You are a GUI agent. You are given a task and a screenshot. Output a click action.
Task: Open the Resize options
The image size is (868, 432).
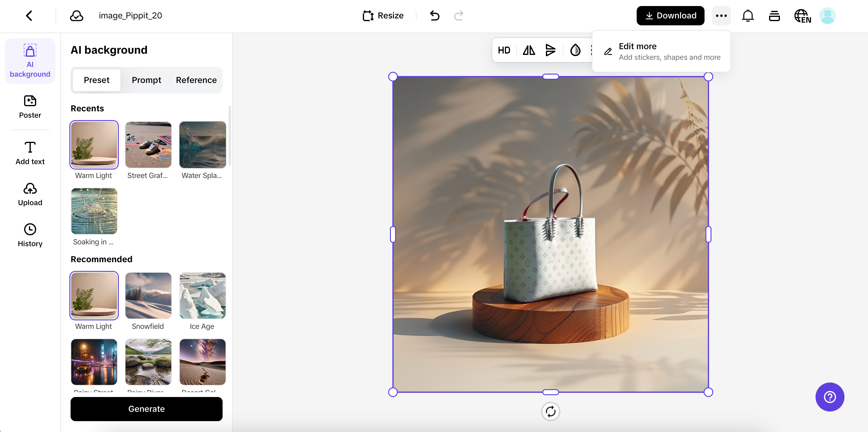(x=383, y=15)
